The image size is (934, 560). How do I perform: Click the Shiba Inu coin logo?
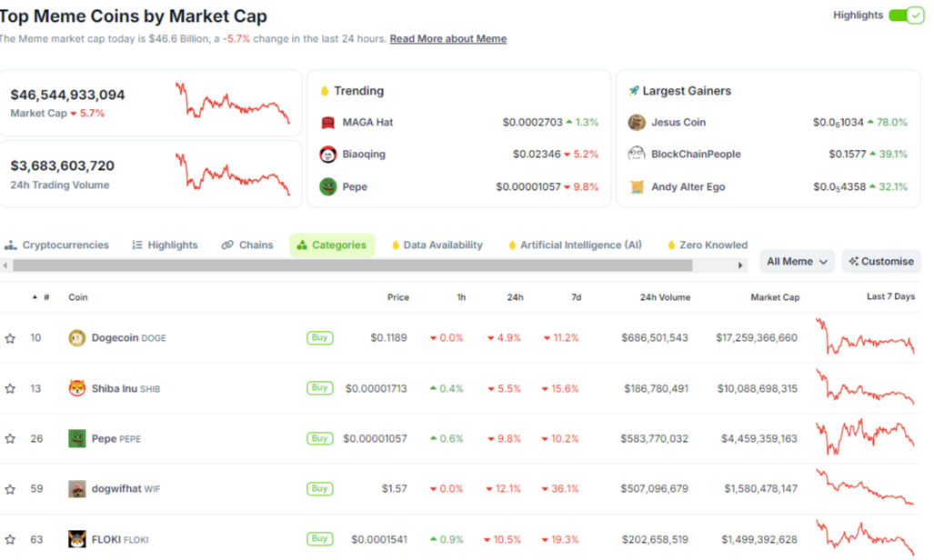pos(76,388)
